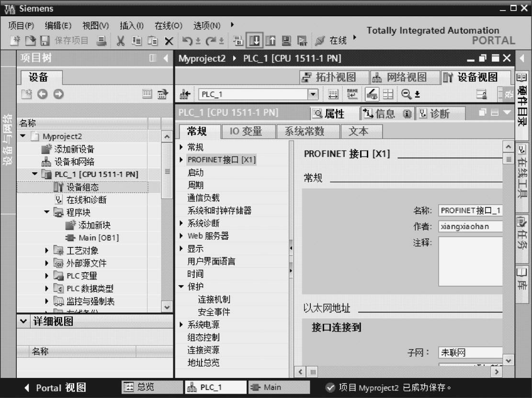Click the 名称 field containing PROFINET接口_1

[x=470, y=210]
